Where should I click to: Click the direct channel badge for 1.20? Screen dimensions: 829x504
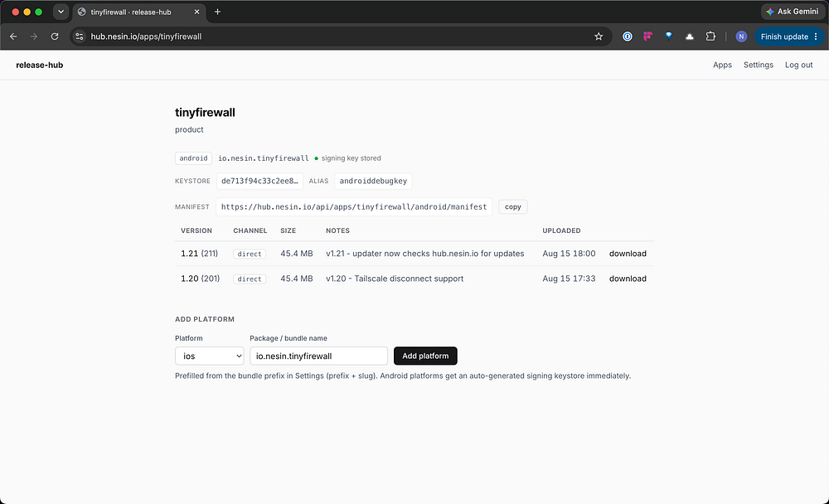[250, 279]
